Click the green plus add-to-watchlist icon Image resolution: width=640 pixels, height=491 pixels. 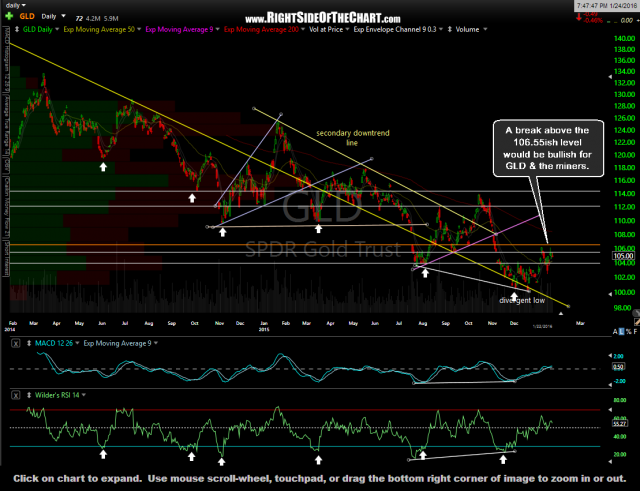pos(9,16)
